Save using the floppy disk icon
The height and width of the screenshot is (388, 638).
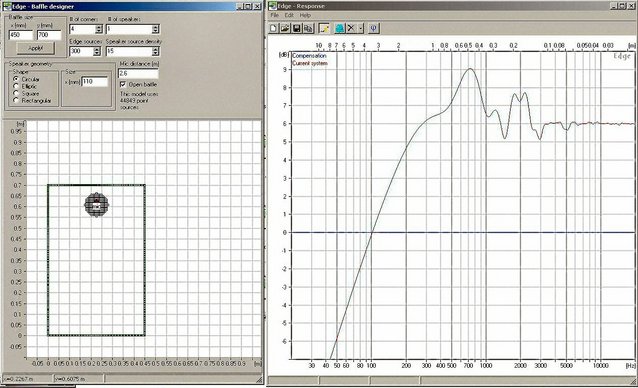(x=297, y=28)
